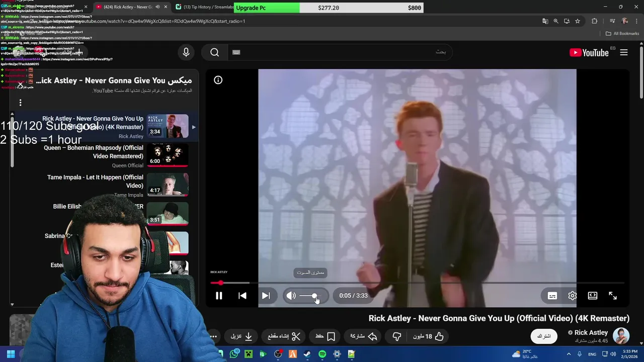Click the volume level slider
This screenshot has width=644, height=362.
pos(309,296)
